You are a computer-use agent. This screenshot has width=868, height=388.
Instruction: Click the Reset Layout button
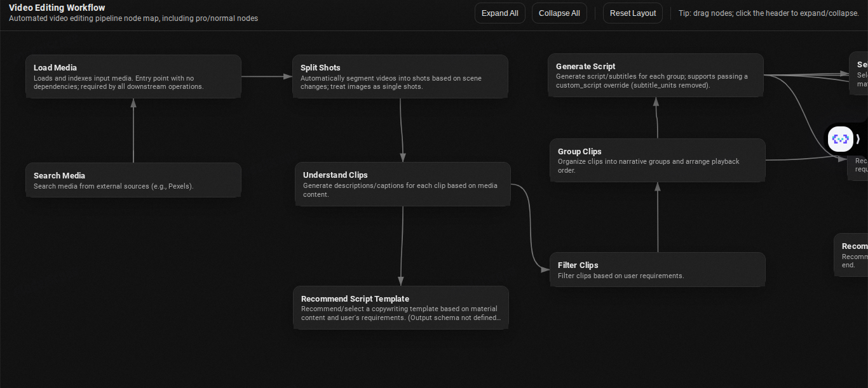[x=633, y=13]
